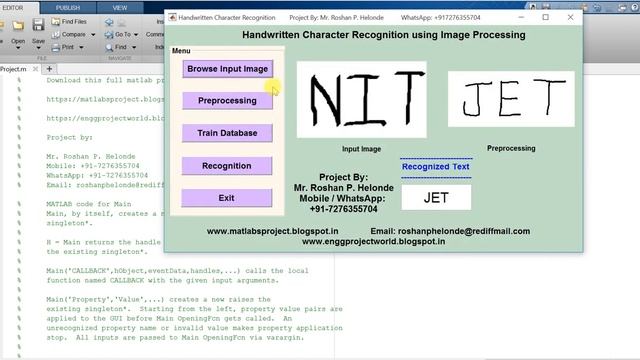Screen dimensions: 640x360
Task: Click the 'Menu' panel label
Action: pos(181,51)
